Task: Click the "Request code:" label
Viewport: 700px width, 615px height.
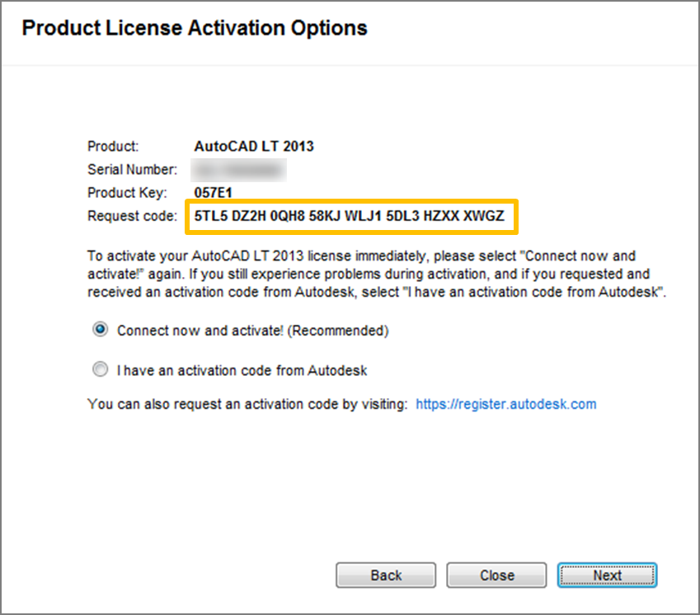Action: [x=132, y=216]
